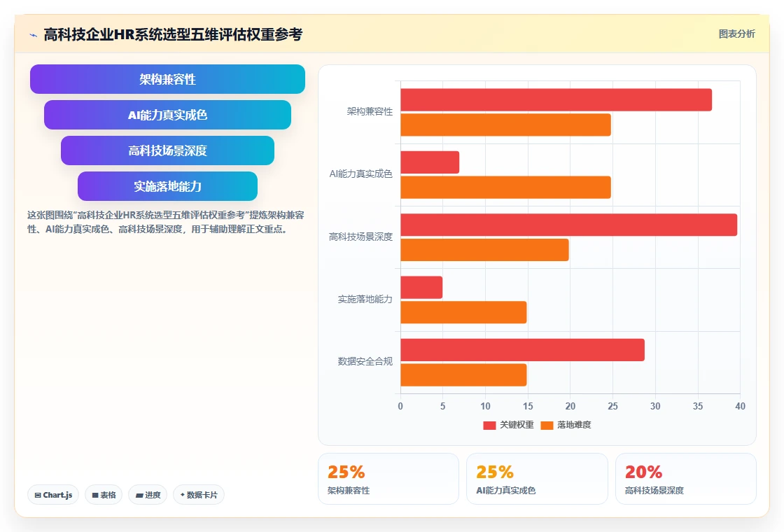This screenshot has width=784, height=532.
Task: Click the x-axis tick label 40
Action: tap(740, 407)
